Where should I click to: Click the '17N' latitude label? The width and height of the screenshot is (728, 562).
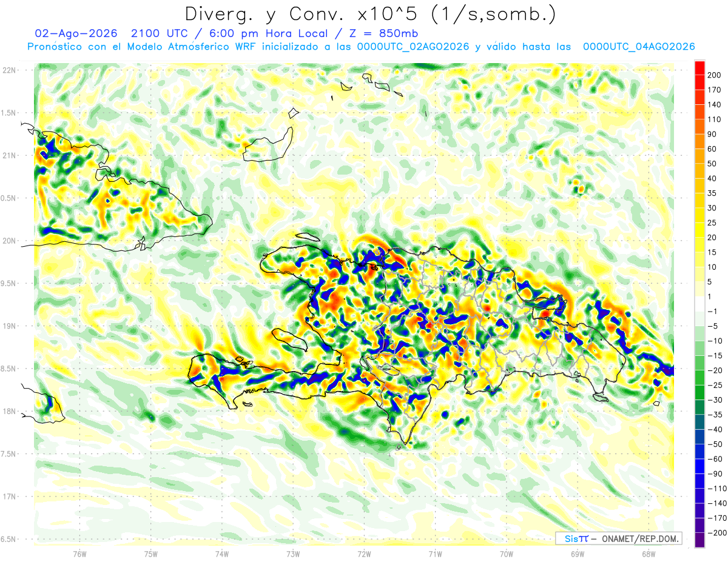9,497
